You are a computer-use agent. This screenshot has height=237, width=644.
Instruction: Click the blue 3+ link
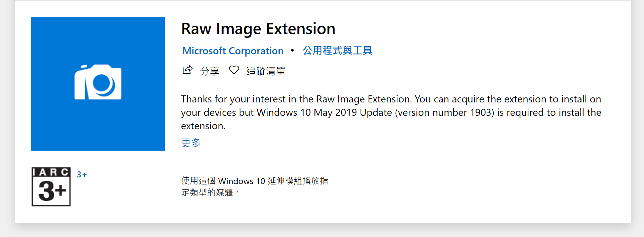point(81,174)
